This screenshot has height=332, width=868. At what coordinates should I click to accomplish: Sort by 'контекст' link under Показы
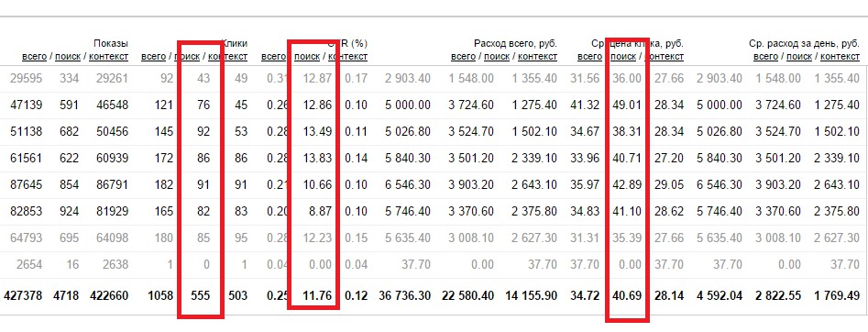click(108, 57)
